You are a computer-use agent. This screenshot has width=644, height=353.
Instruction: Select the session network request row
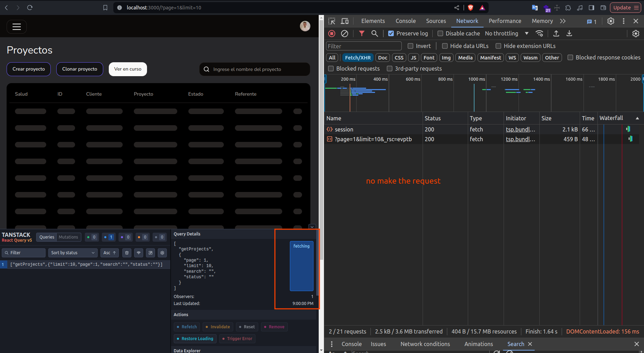point(482,129)
